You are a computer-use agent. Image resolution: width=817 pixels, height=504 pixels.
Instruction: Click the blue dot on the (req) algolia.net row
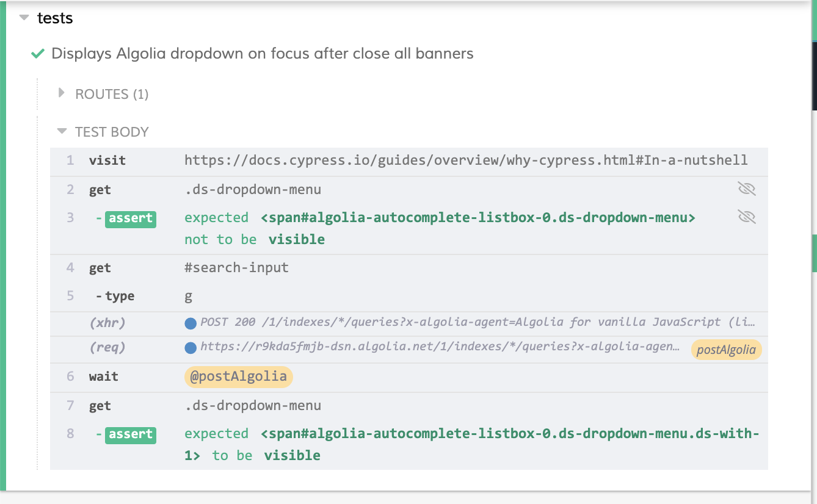(190, 349)
